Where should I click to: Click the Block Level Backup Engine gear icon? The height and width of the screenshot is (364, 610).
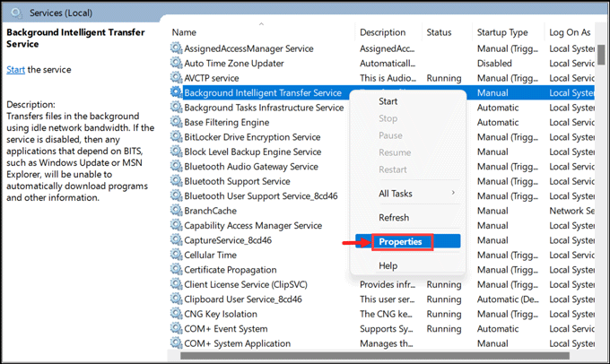tap(176, 152)
